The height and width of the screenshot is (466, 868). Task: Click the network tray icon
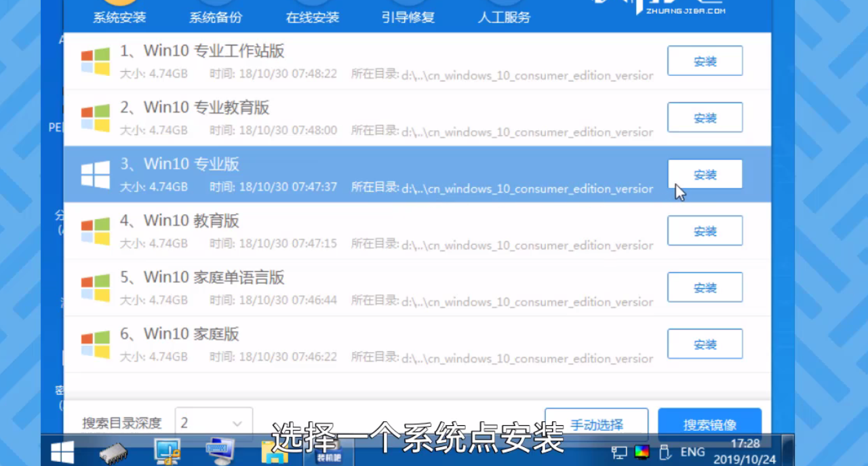pos(619,452)
